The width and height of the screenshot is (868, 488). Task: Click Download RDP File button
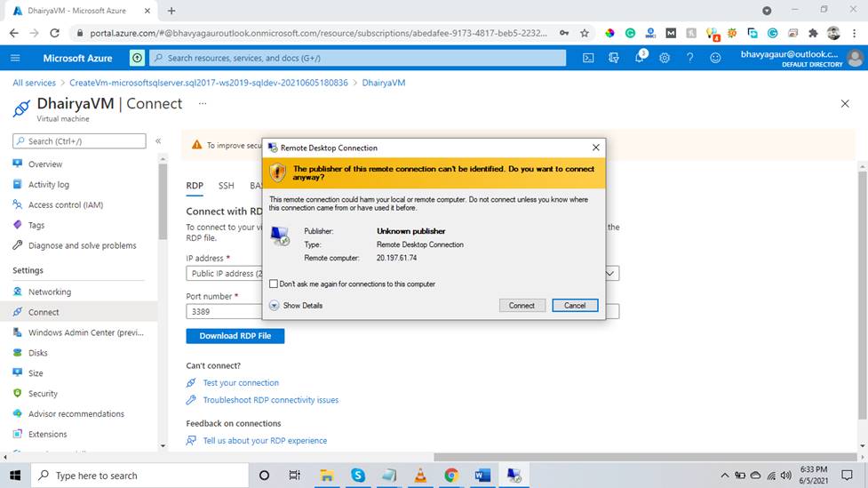(x=235, y=336)
